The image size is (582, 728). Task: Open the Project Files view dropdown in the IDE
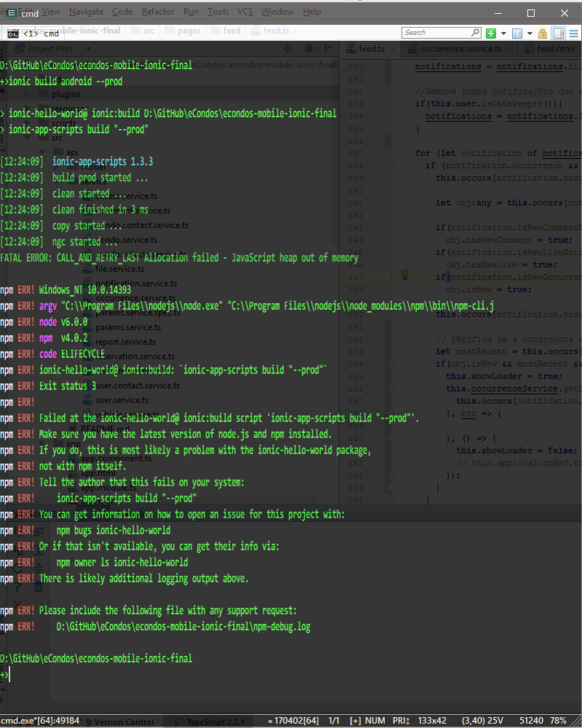point(88,49)
